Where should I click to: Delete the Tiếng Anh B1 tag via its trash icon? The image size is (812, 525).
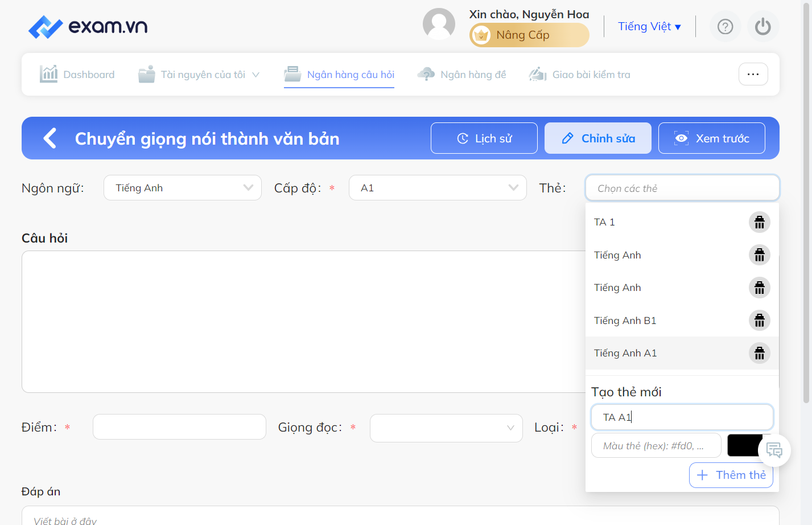759,321
